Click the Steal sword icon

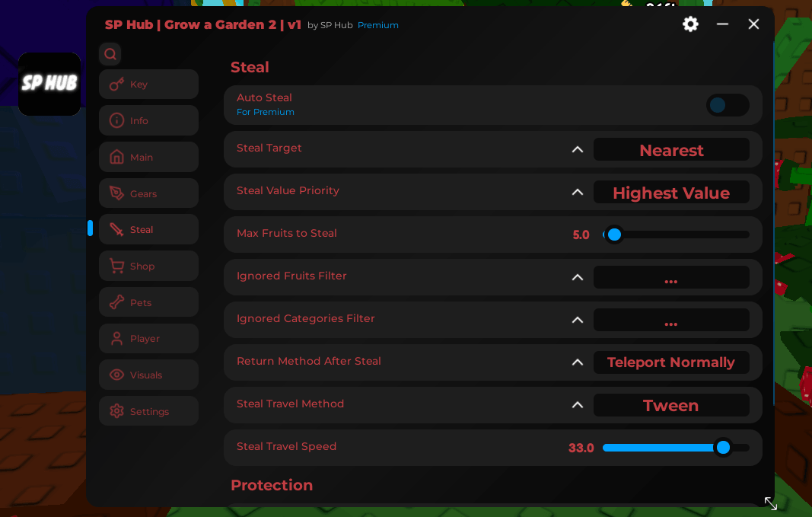[116, 229]
